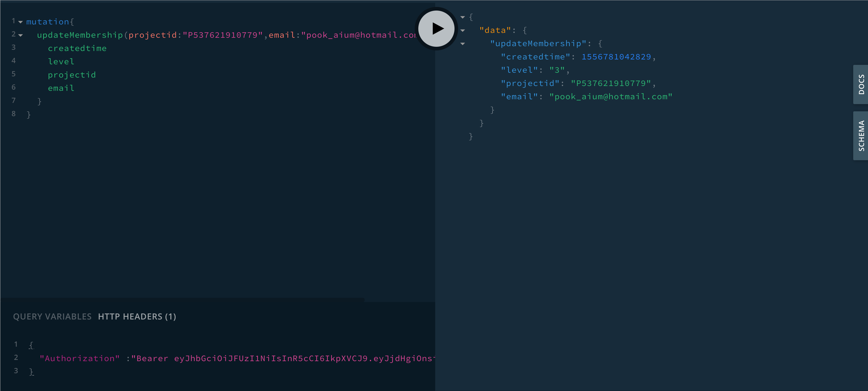
Task: Switch to the QUERY VARIABLES tab
Action: coord(52,316)
